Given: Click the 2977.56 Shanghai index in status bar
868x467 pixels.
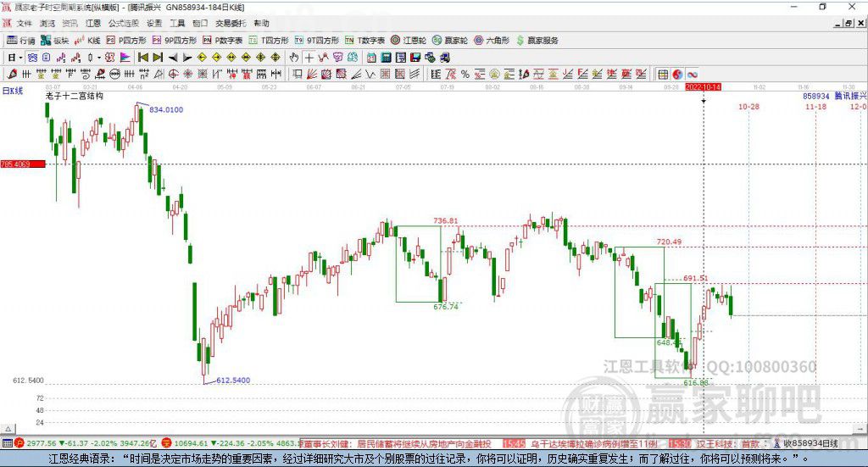Looking at the screenshot, I should pyautogui.click(x=41, y=444).
